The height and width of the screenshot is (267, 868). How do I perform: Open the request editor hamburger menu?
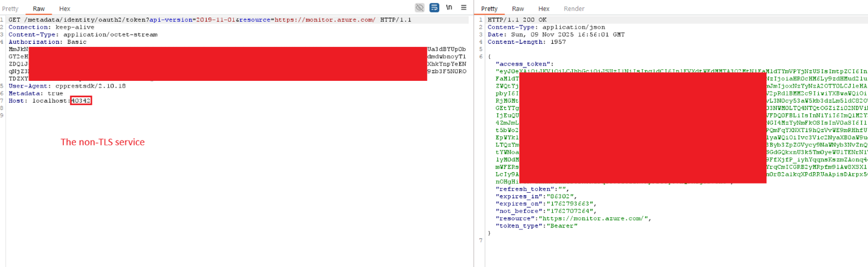[463, 8]
